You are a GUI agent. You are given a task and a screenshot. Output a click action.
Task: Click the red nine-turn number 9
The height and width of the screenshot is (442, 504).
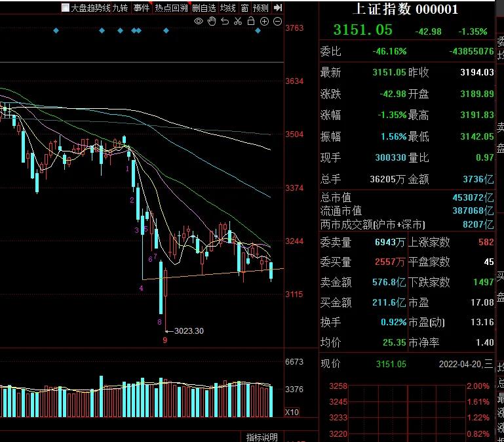tap(165, 340)
